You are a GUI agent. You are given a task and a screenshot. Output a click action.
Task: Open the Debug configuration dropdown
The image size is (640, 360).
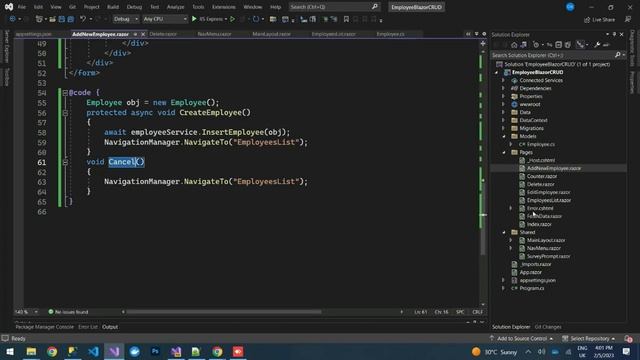[x=126, y=19]
